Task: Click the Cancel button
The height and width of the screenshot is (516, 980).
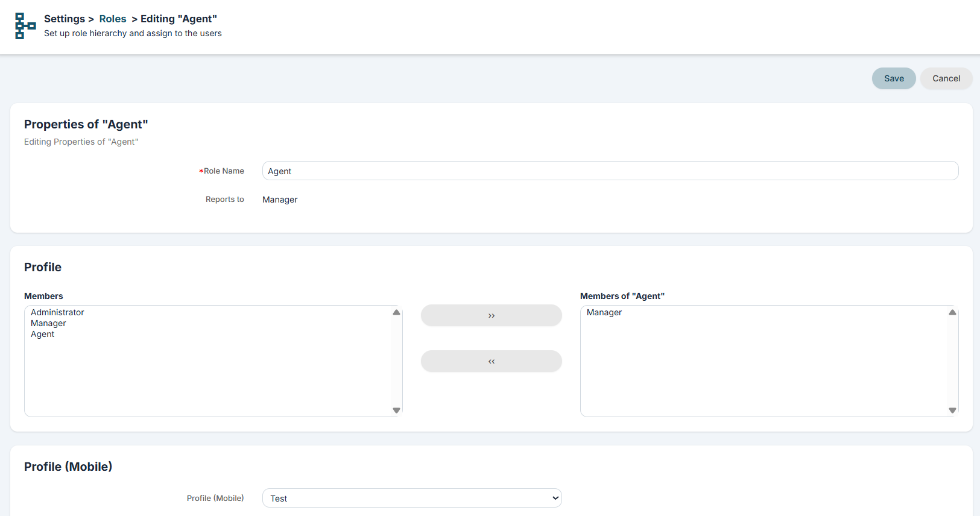Action: pyautogui.click(x=946, y=78)
